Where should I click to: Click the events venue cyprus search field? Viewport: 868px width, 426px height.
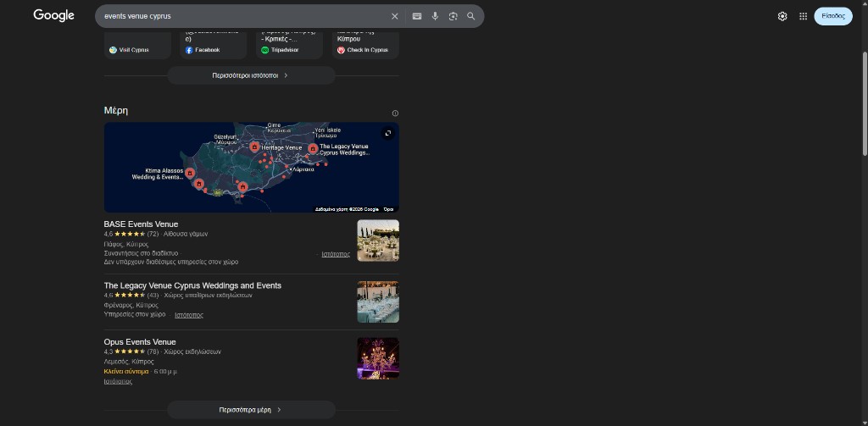[x=243, y=16]
